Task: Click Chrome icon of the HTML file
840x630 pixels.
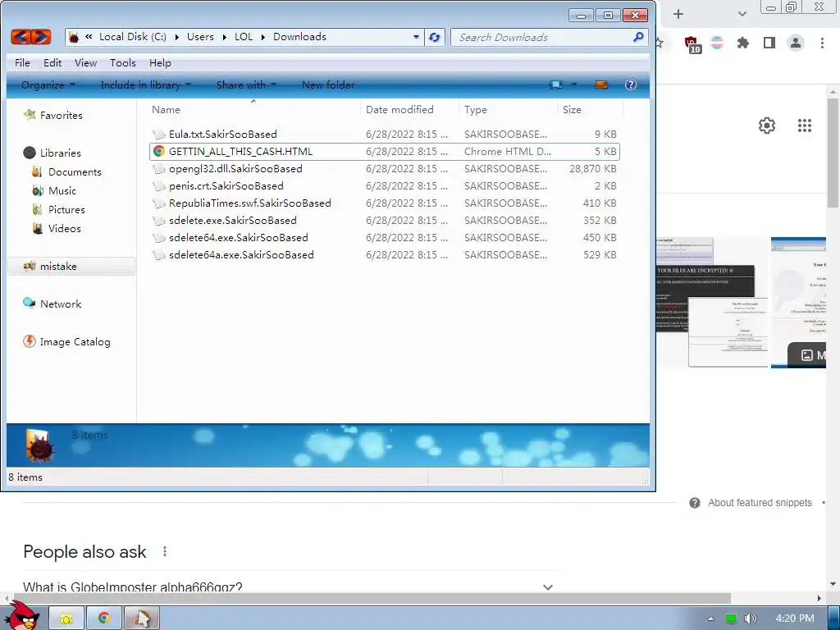Action: [158, 152]
